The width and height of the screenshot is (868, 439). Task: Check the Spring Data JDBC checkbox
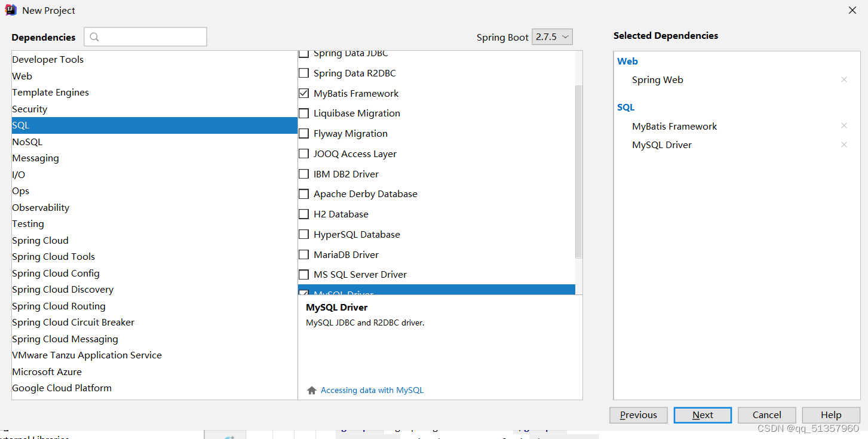[x=303, y=53]
